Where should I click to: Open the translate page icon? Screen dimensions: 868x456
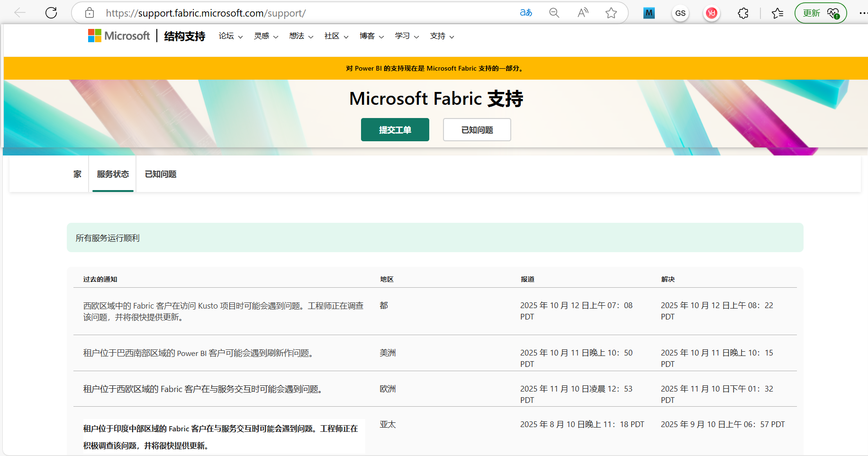526,13
